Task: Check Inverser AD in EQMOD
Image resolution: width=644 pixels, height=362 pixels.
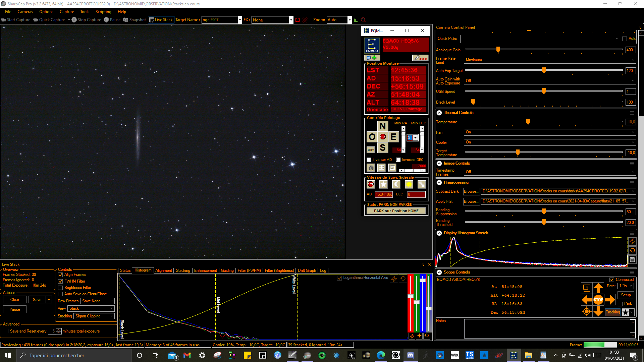Action: (369, 160)
